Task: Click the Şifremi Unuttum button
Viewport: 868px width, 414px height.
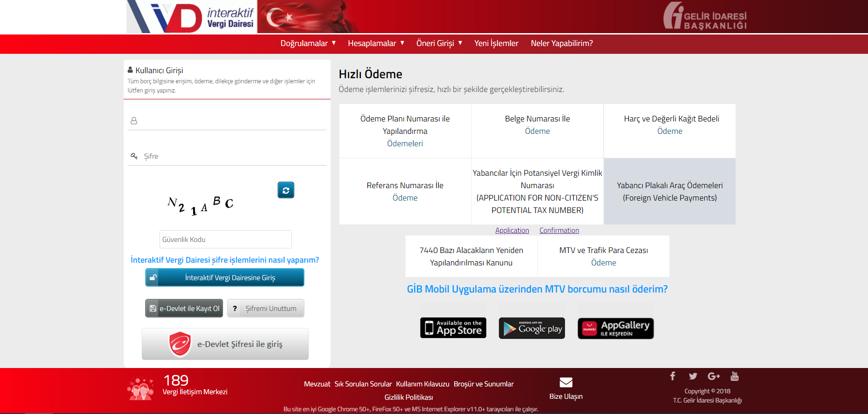Action: (x=266, y=308)
